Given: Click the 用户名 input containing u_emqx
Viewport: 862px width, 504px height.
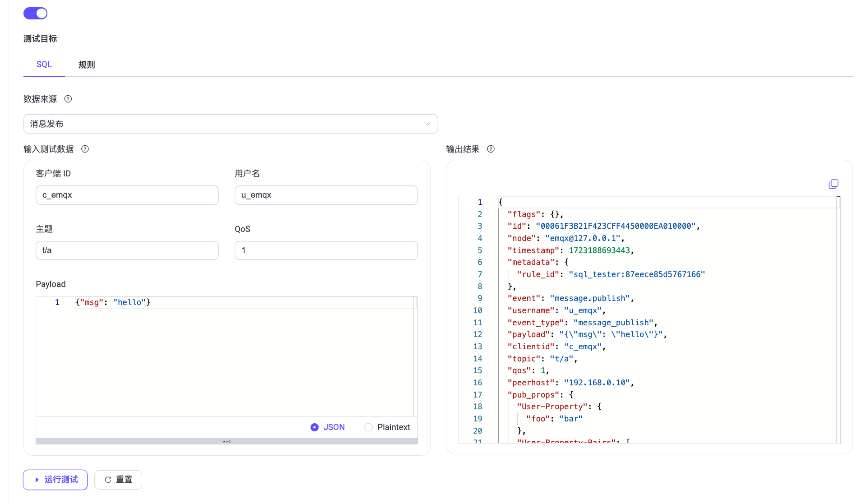Looking at the screenshot, I should coord(326,195).
